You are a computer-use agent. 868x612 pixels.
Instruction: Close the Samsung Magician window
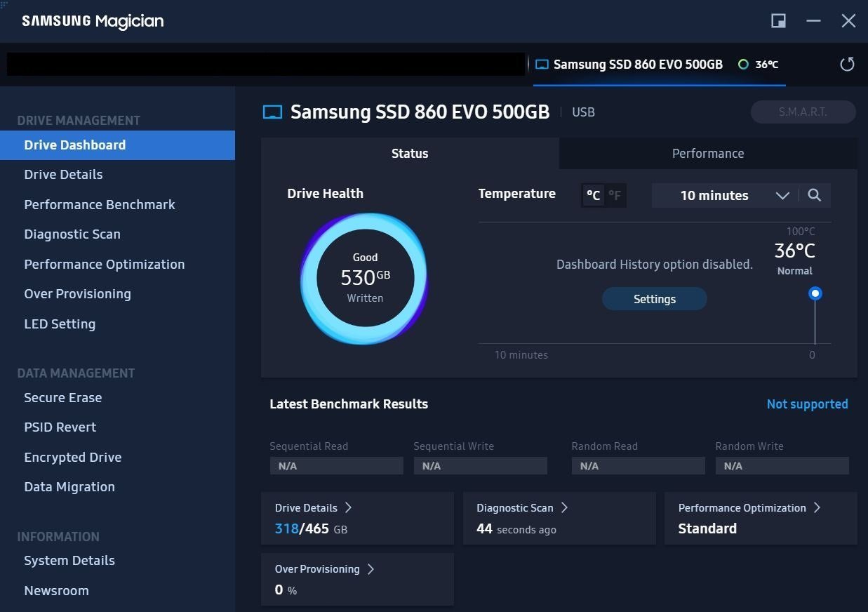848,21
